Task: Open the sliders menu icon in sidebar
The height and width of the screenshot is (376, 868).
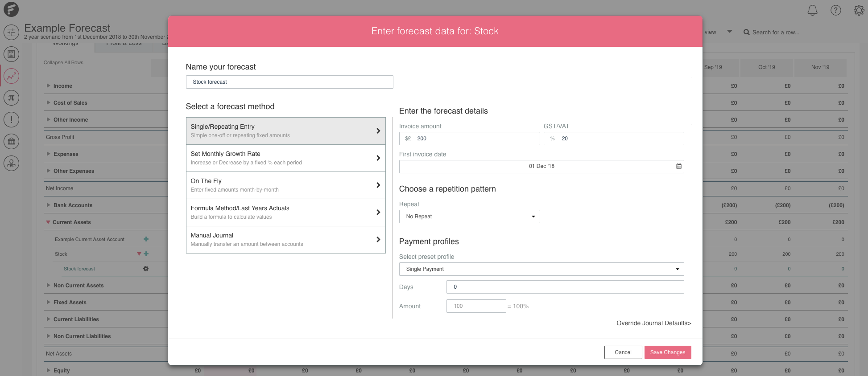Action: pos(11,32)
